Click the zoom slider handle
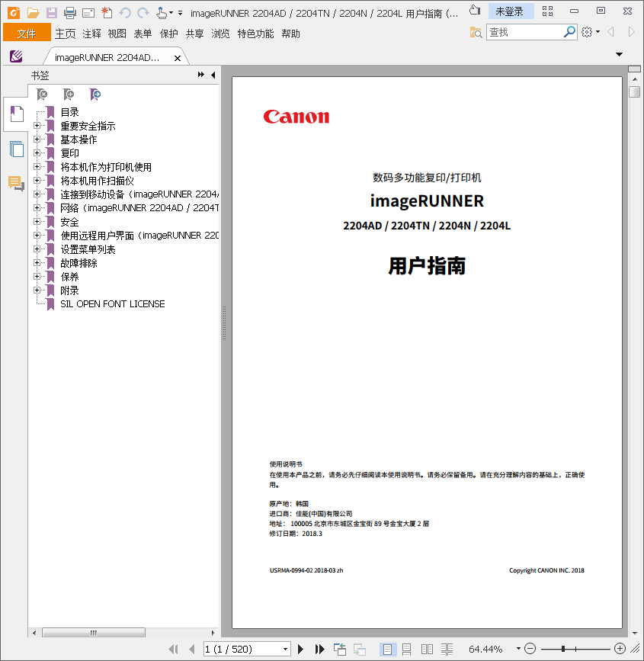This screenshot has height=661, width=644. [x=563, y=649]
